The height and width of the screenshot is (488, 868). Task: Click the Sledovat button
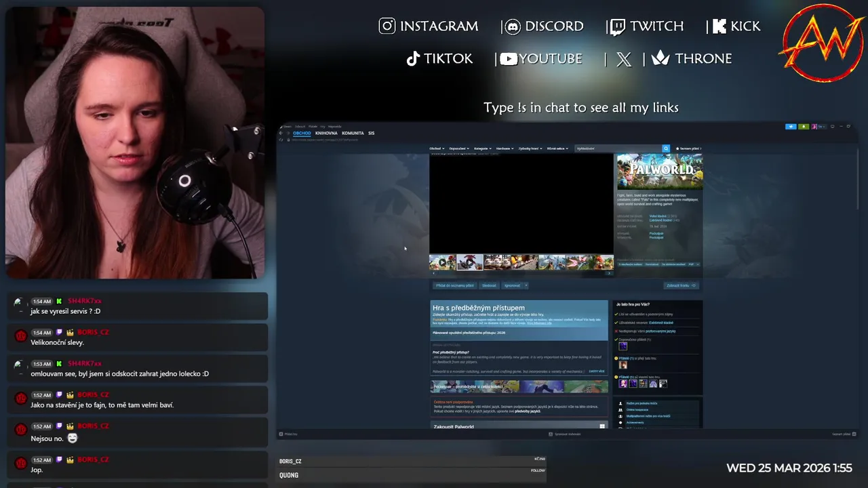489,285
